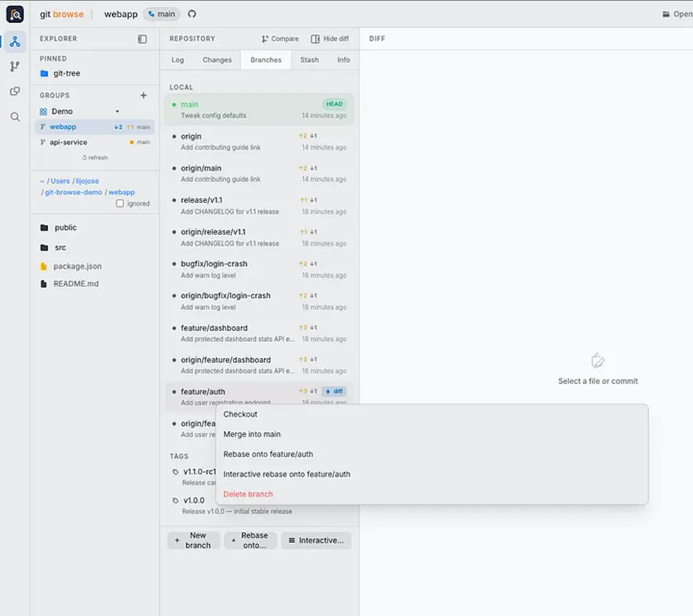693x616 pixels.
Task: Switch to the Changes tab
Action: (217, 60)
